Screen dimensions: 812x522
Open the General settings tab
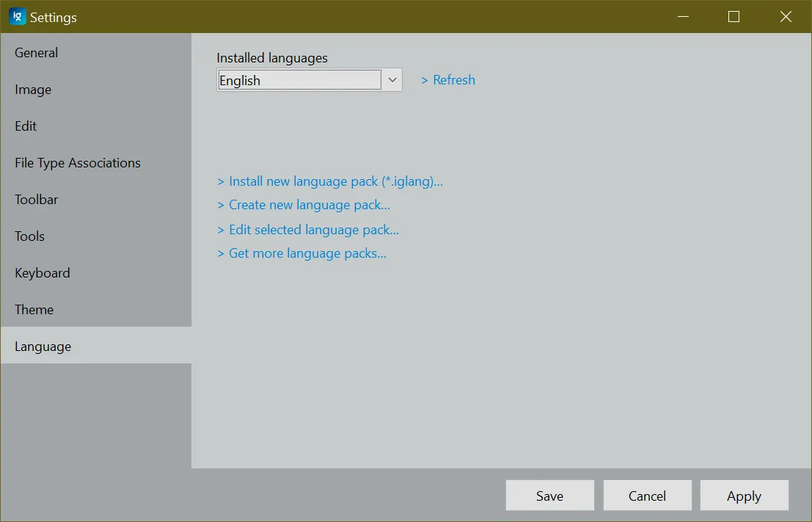96,52
